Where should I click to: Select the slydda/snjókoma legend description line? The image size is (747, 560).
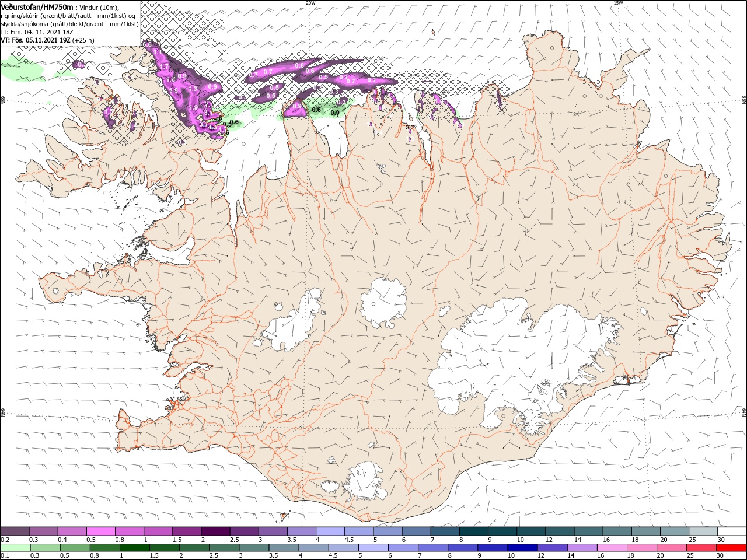click(70, 24)
